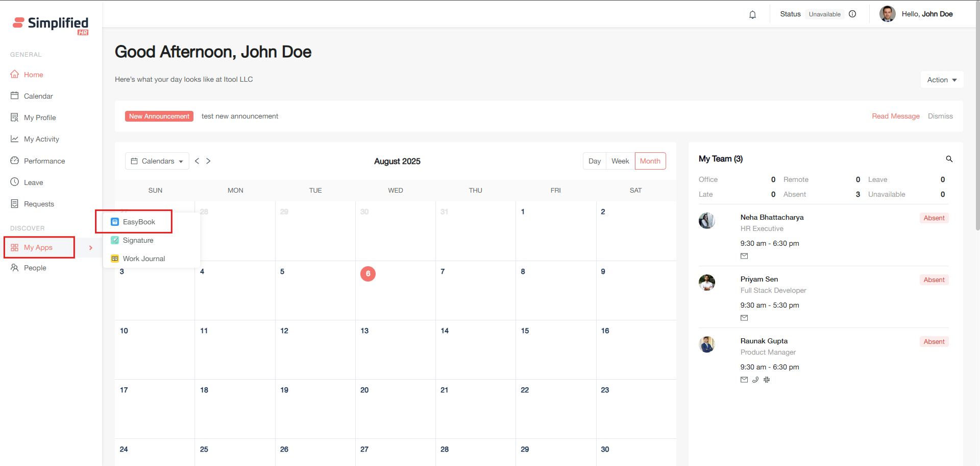Expand My Apps submenu chevron
Image resolution: width=980 pixels, height=466 pixels.
(91, 248)
